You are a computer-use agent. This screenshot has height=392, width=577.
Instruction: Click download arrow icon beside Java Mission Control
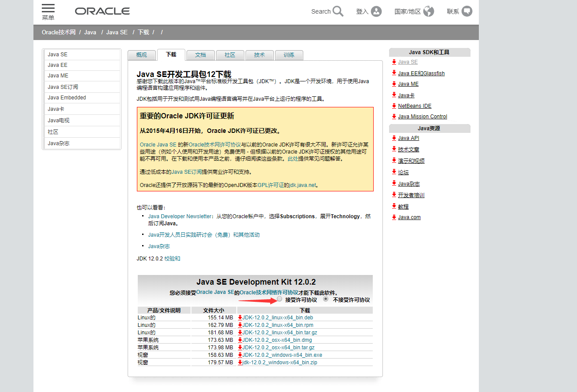click(x=394, y=116)
